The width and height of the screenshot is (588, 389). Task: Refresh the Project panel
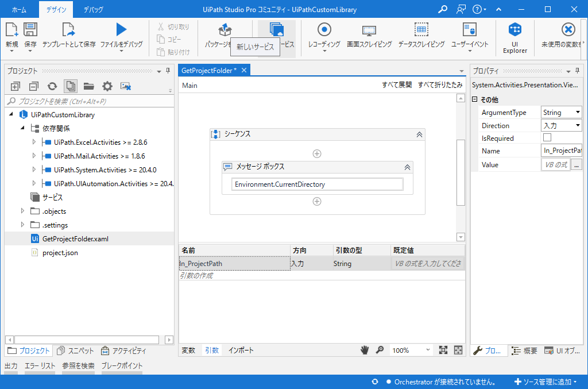(52, 86)
